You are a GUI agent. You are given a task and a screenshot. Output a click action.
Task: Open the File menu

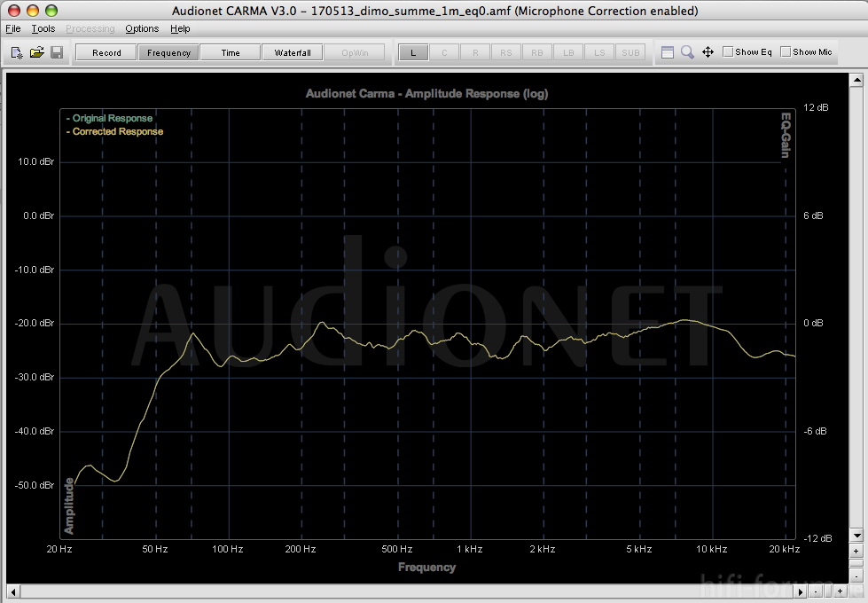tap(13, 28)
